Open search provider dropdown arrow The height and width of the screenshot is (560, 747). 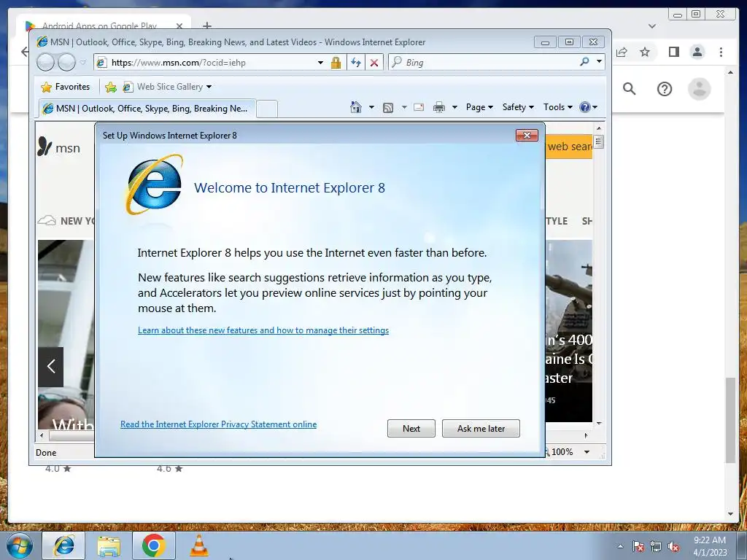tap(600, 62)
